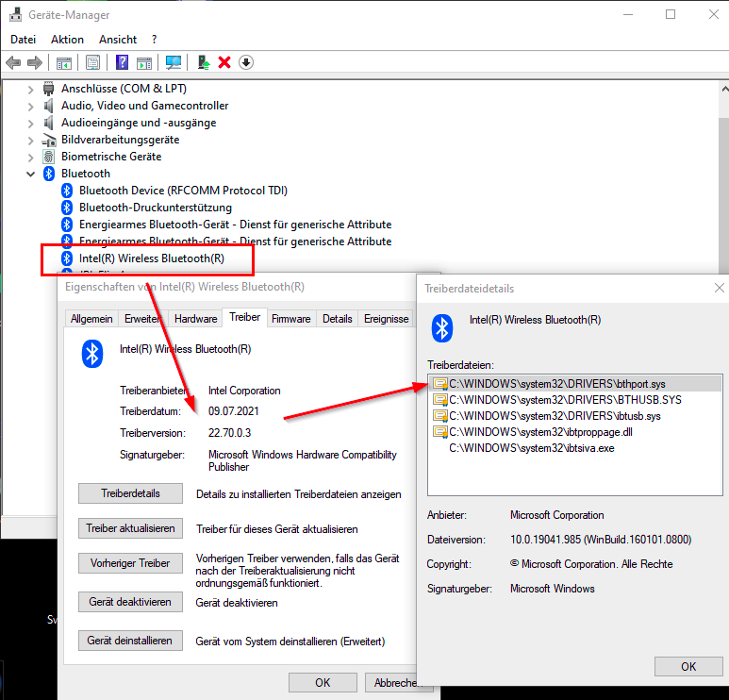Open the Ansicht menu

118,40
